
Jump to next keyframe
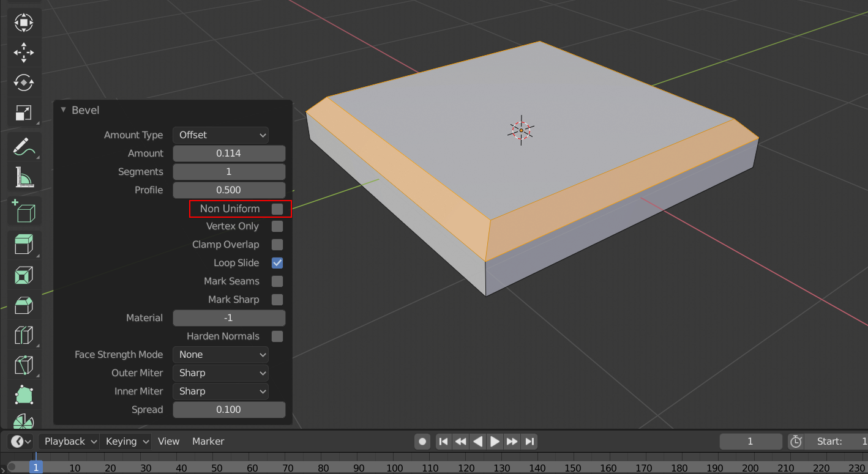[512, 441]
